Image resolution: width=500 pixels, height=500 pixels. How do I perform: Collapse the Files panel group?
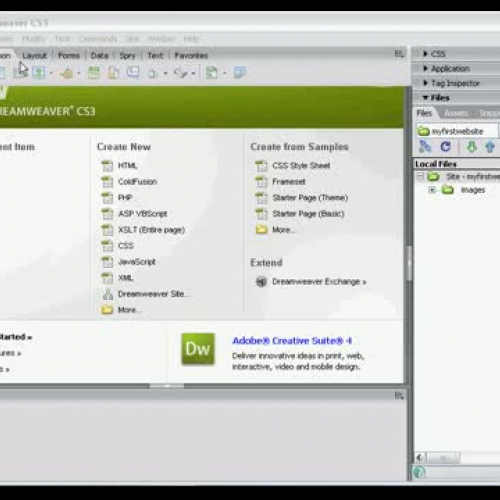pyautogui.click(x=425, y=98)
